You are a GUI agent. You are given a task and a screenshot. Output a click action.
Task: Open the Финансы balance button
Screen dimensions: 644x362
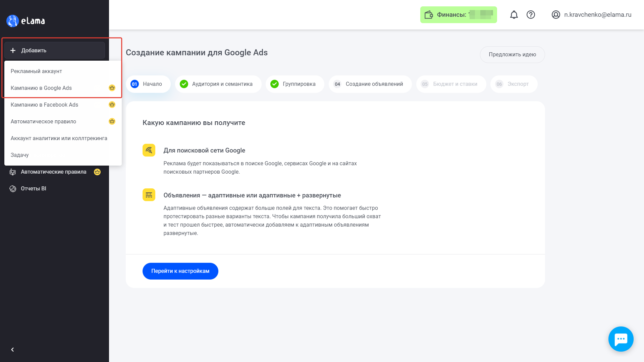tap(459, 15)
